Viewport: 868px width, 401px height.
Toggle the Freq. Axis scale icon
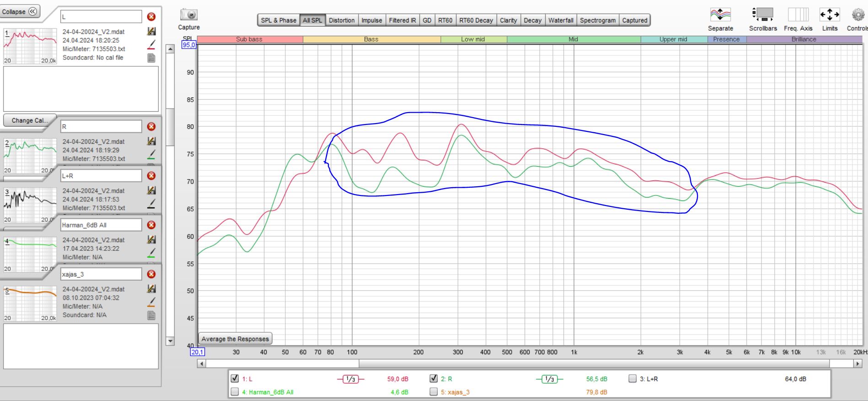click(x=798, y=15)
